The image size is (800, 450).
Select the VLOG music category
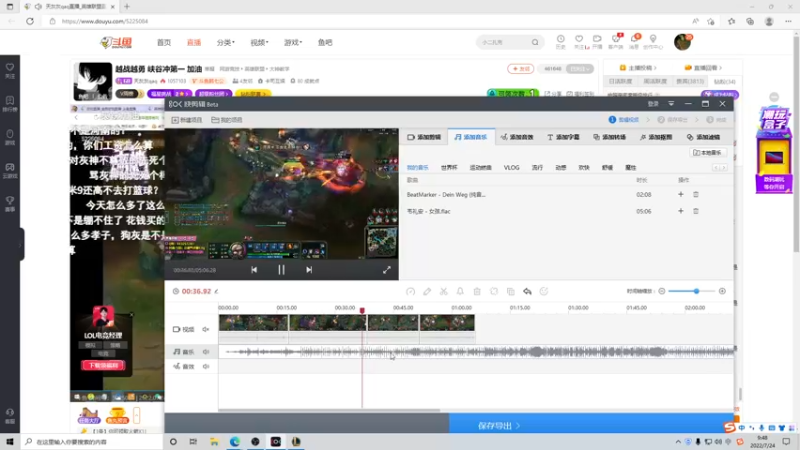511,167
